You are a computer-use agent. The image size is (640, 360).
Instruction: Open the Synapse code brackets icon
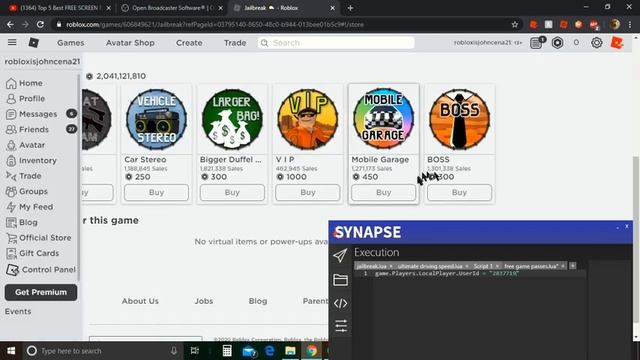pyautogui.click(x=340, y=303)
